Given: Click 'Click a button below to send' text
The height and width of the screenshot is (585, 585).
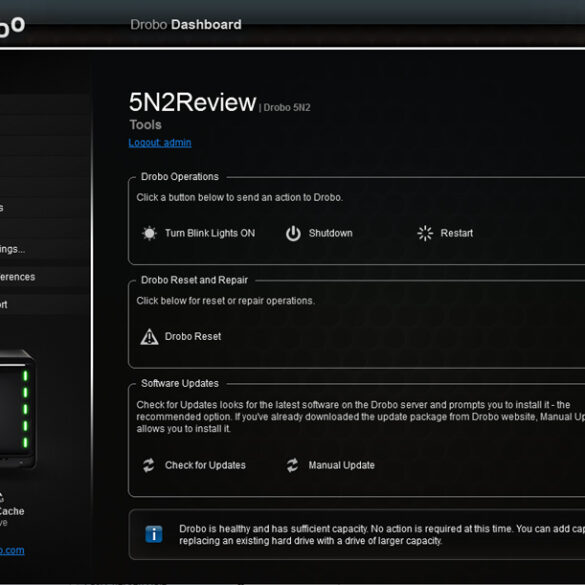Looking at the screenshot, I should 240,197.
